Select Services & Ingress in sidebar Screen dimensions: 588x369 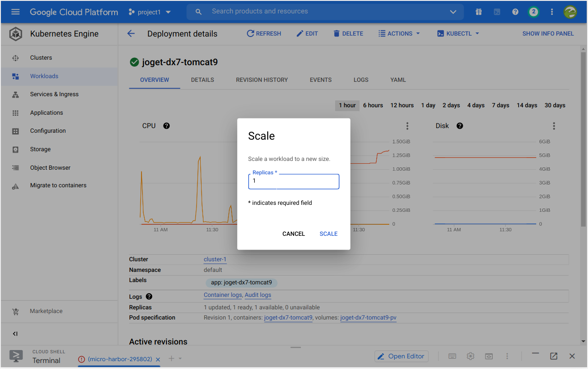(54, 94)
